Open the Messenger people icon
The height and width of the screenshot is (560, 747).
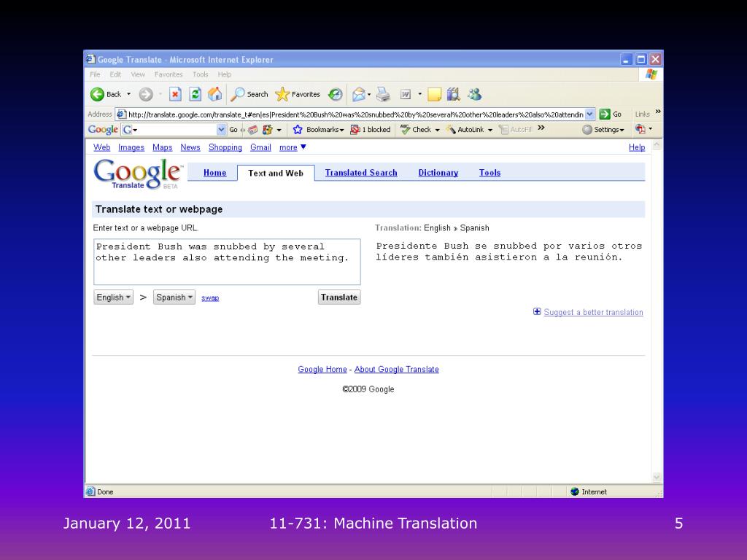pyautogui.click(x=474, y=94)
